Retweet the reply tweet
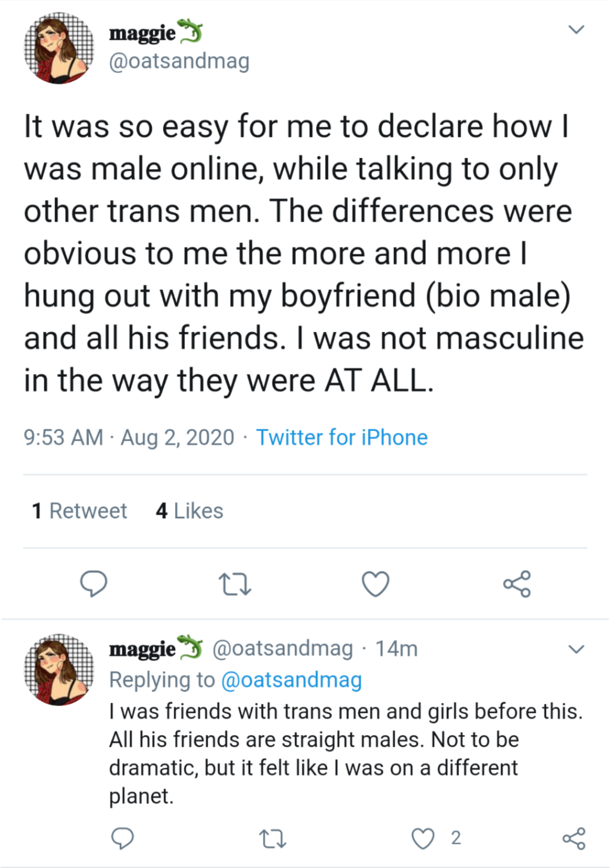 272,838
